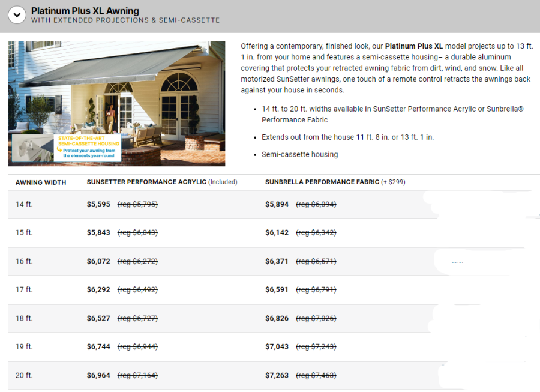Click the $7,263 Sunbrella price for 20 ft.
Screen dimensions: 540x392
point(277,375)
